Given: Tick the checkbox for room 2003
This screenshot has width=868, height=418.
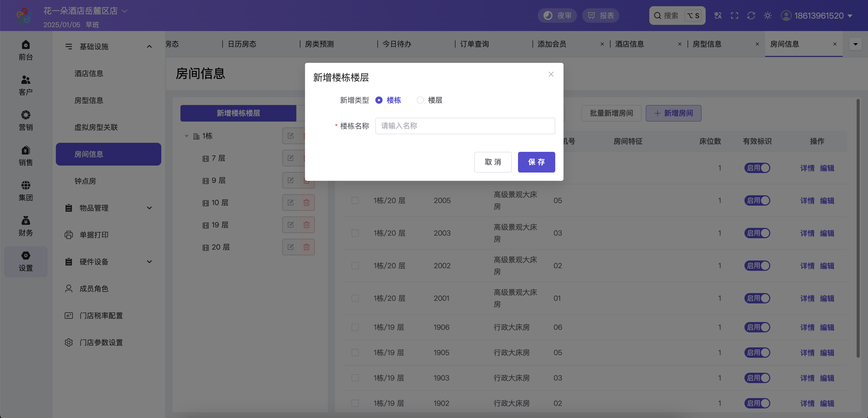Looking at the screenshot, I should 355,233.
